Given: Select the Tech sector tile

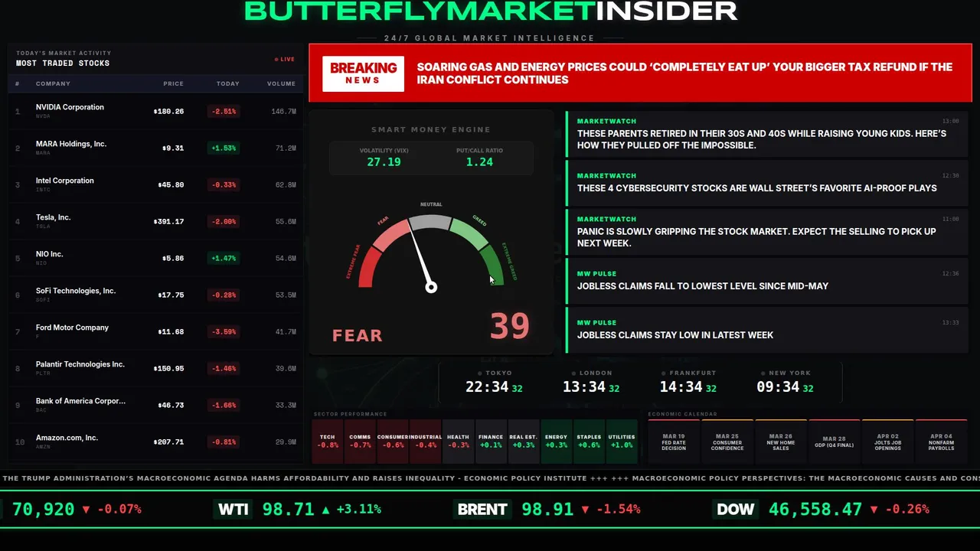Looking at the screenshot, I should coord(328,442).
